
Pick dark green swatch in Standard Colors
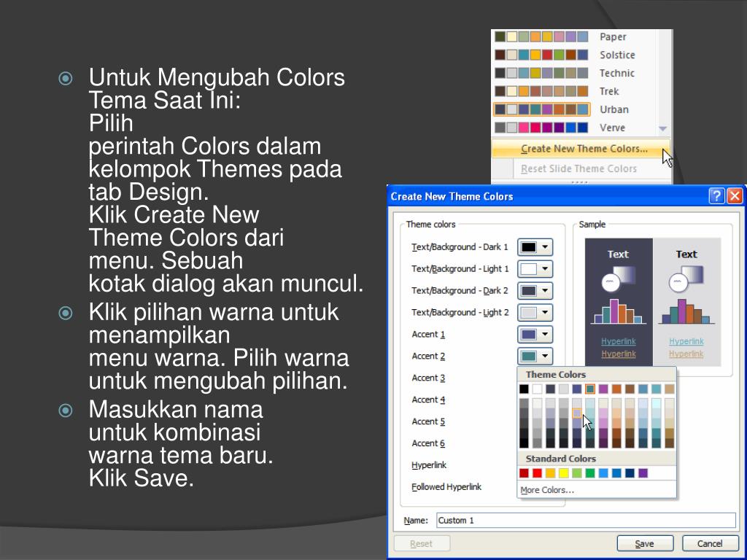(x=590, y=472)
